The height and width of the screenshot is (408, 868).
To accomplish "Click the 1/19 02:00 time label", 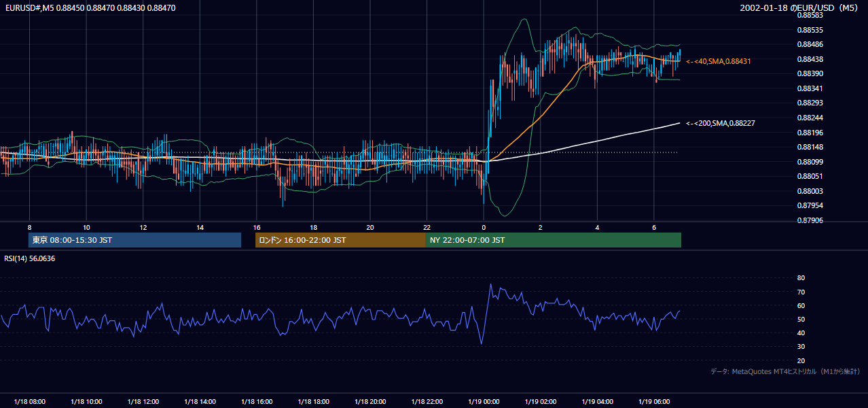I will click(540, 402).
